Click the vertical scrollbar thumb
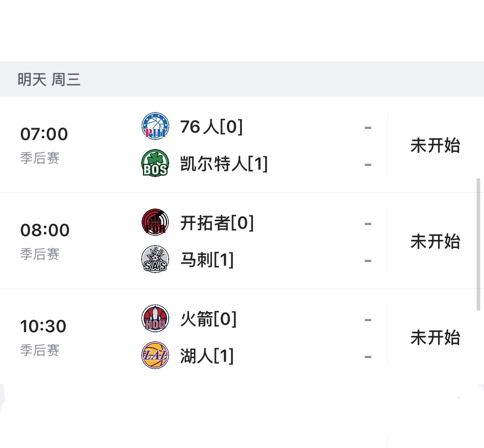The height and width of the screenshot is (448, 484). pyautogui.click(x=478, y=244)
